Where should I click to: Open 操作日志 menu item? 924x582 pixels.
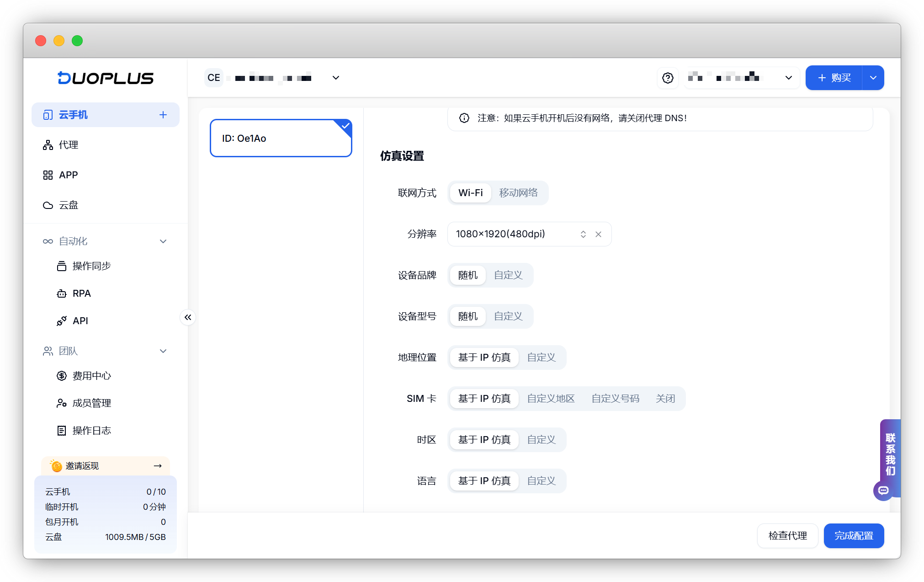pyautogui.click(x=91, y=431)
